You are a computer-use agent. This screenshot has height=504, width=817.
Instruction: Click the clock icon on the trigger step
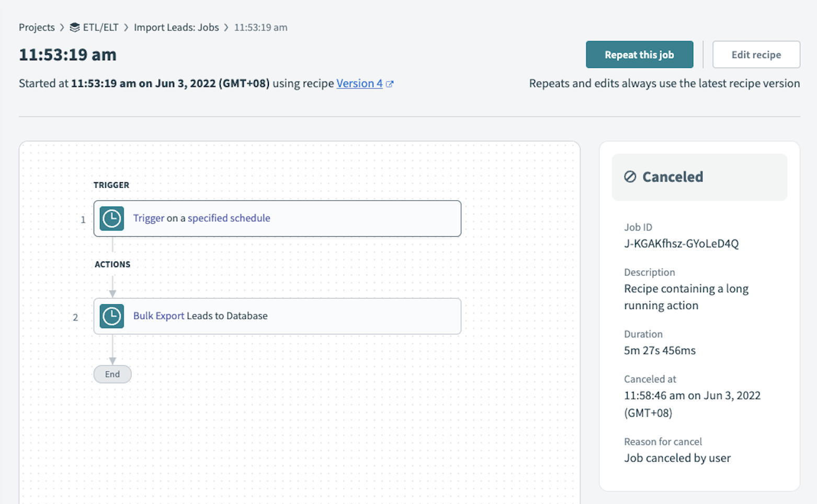111,219
